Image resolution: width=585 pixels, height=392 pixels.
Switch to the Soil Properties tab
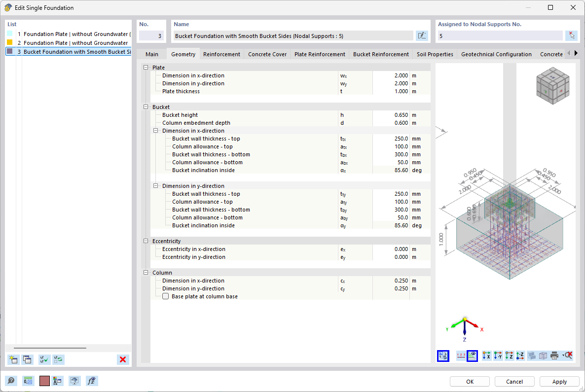coord(435,54)
